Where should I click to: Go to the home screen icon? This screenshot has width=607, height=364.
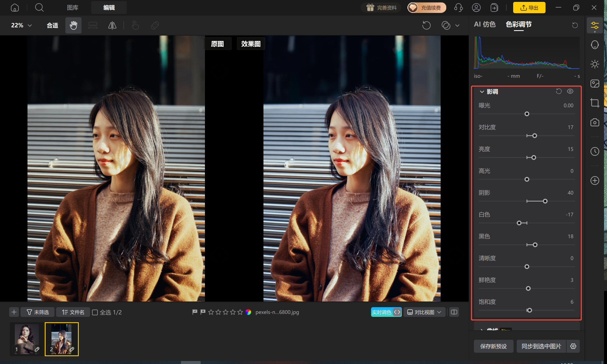[15, 8]
